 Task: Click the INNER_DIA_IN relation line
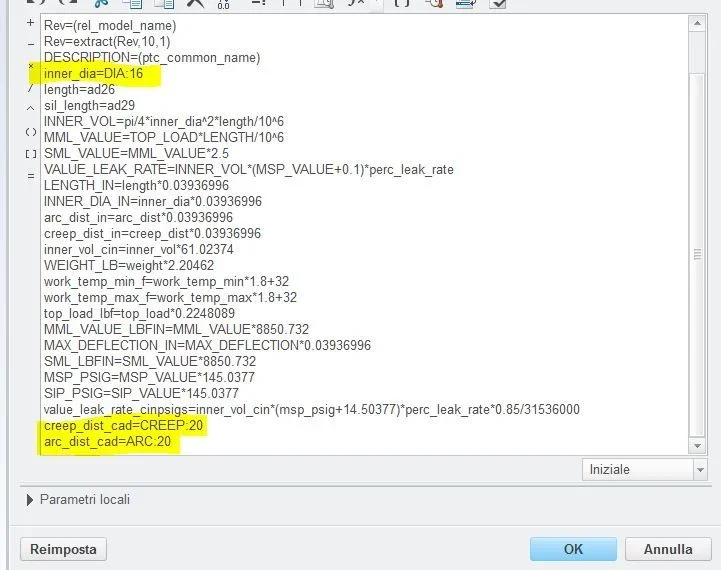click(153, 202)
